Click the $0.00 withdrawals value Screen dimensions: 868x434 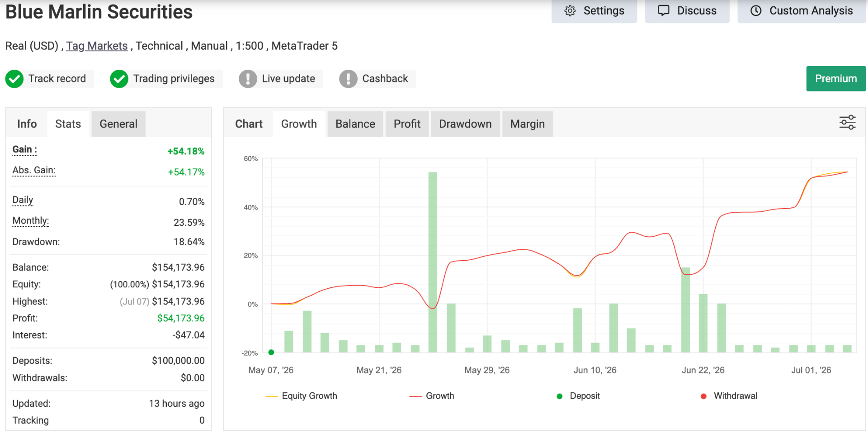pos(193,378)
